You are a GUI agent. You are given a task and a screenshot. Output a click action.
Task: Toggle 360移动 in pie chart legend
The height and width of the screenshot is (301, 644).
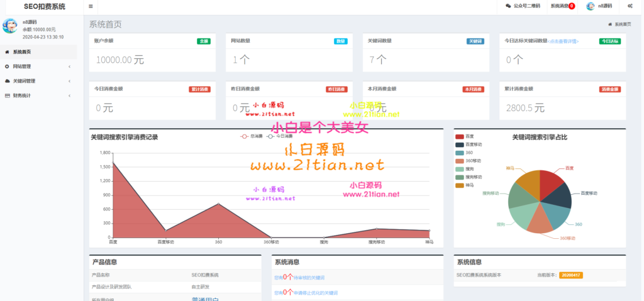point(468,161)
